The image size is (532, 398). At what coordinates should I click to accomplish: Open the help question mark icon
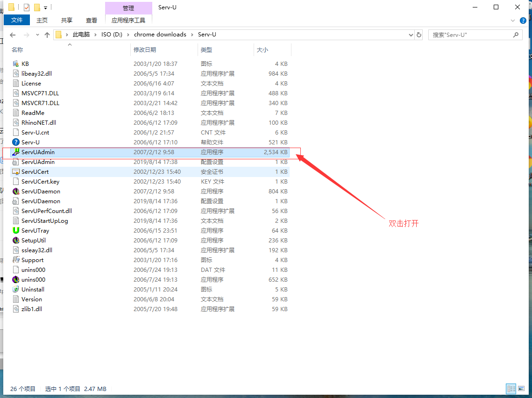click(x=523, y=21)
